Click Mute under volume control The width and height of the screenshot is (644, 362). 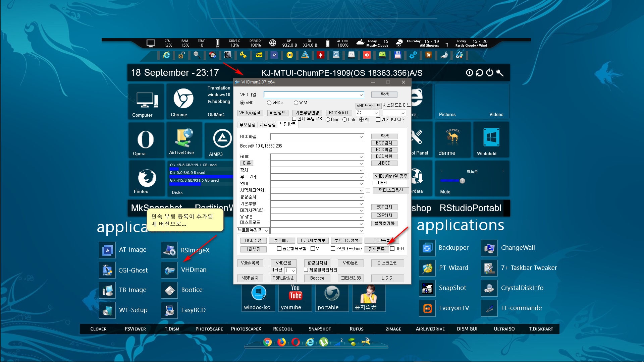click(445, 192)
